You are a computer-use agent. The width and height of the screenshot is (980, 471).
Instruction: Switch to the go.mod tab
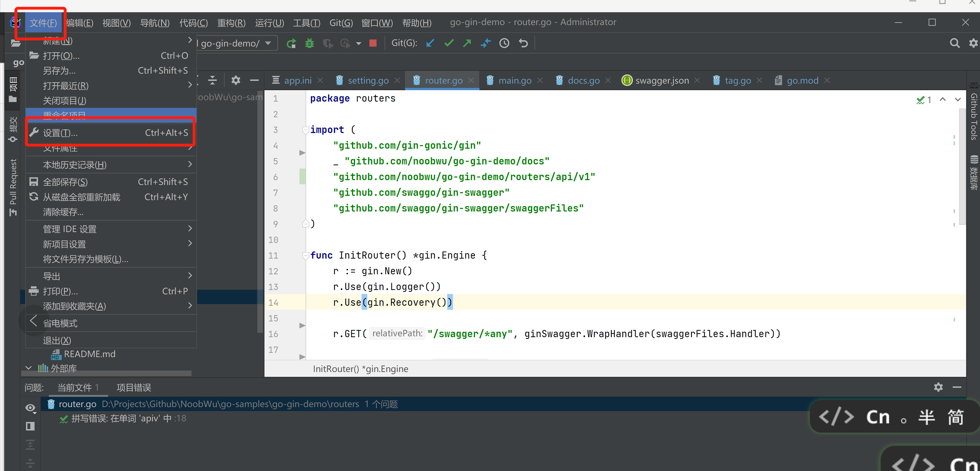(x=802, y=81)
